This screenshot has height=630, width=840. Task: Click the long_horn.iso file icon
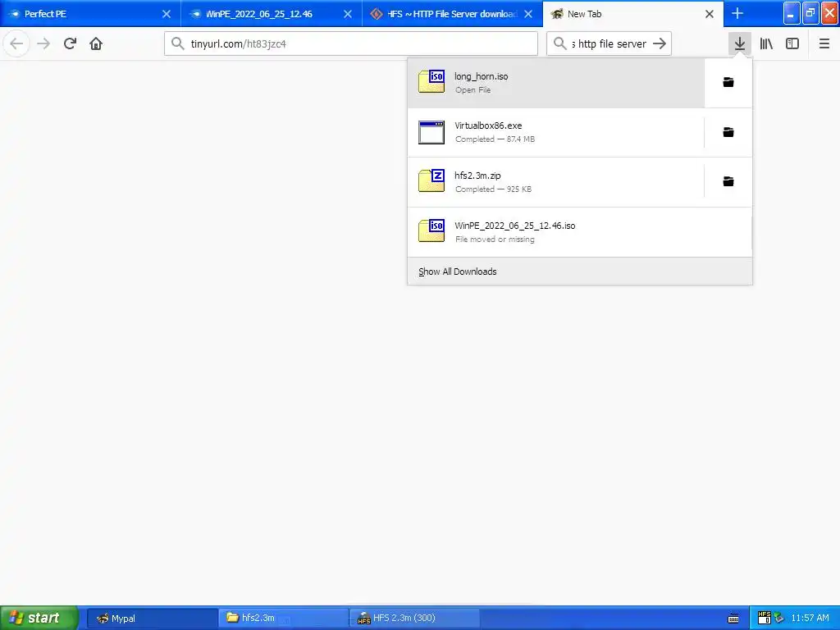pos(431,81)
